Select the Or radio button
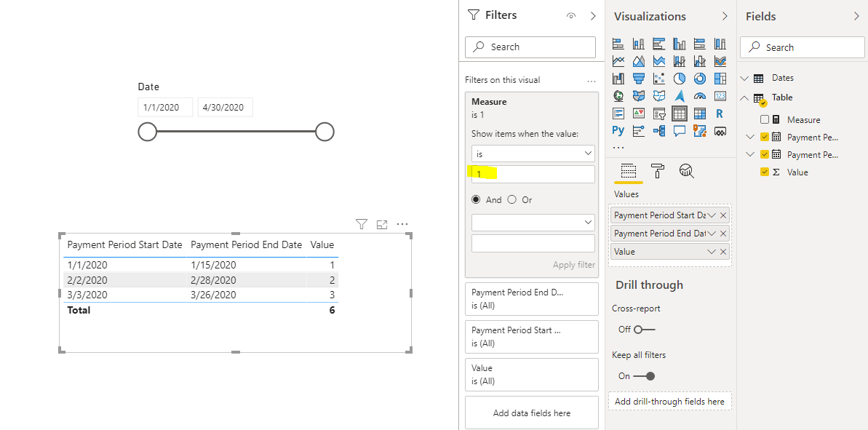Viewport: 868px width, 430px height. pyautogui.click(x=512, y=200)
